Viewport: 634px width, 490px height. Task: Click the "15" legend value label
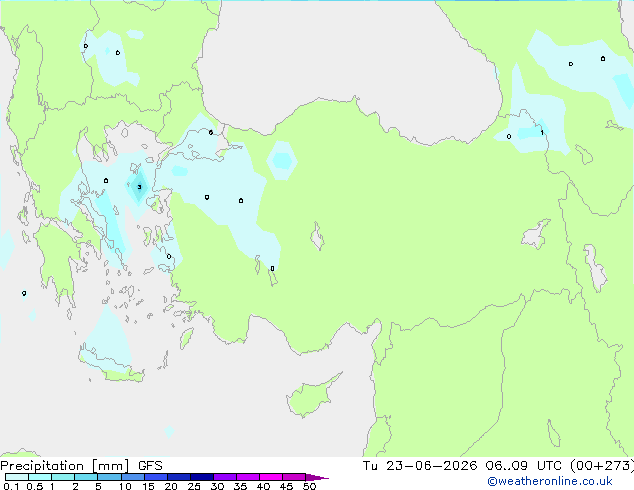(x=148, y=486)
